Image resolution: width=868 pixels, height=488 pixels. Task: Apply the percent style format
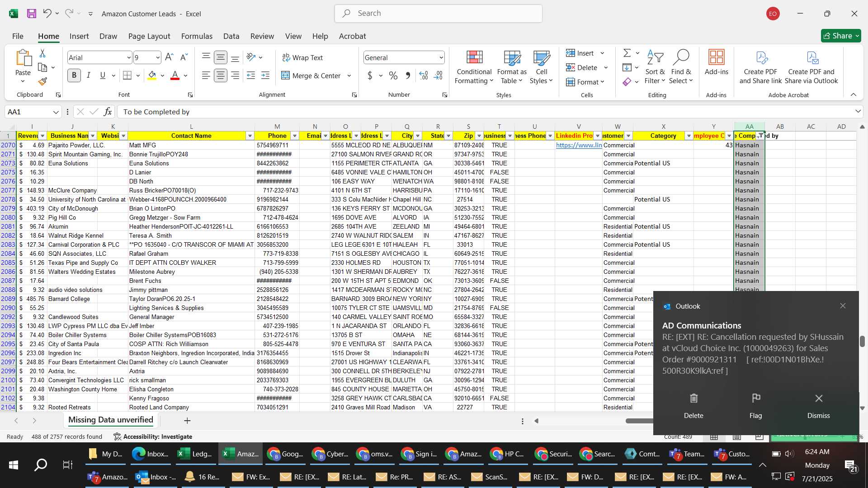click(x=393, y=75)
